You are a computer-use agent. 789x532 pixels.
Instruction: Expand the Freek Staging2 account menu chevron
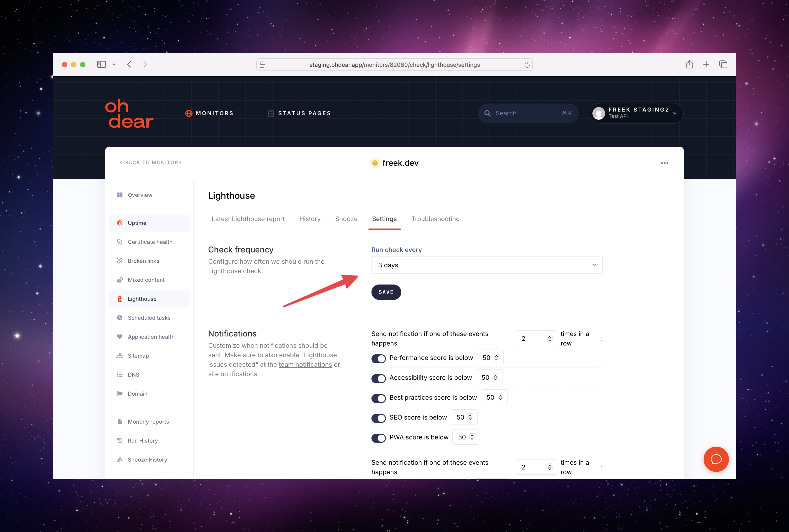pos(675,114)
